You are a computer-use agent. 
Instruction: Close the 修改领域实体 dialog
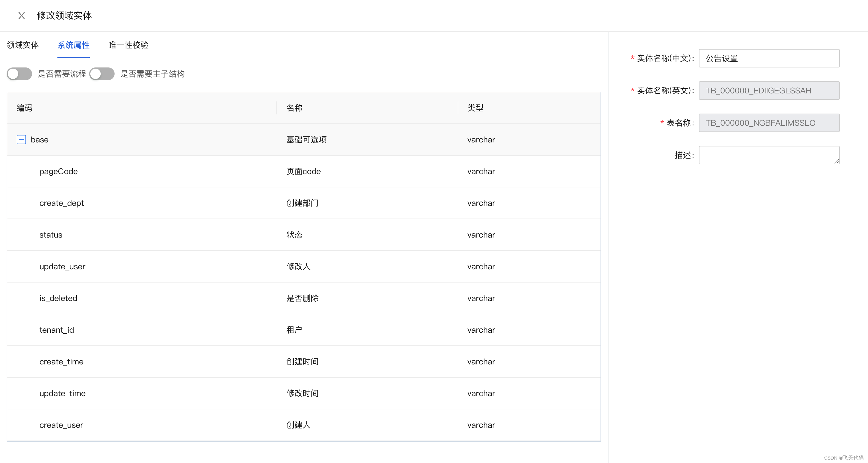(x=21, y=16)
